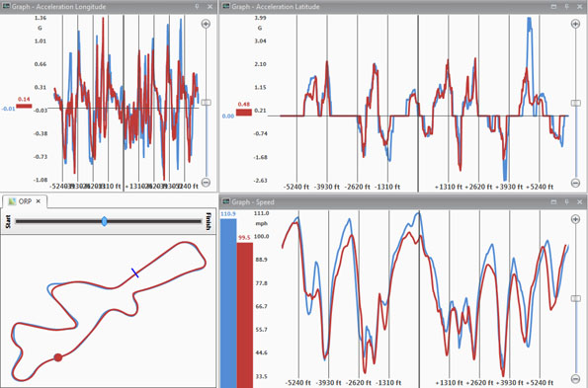The height and width of the screenshot is (388, 588).
Task: Close the Speed graph panel
Action: [580, 201]
